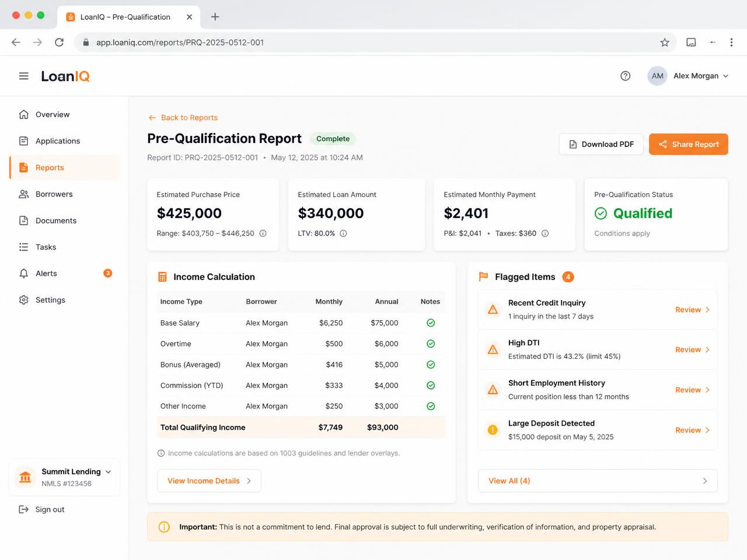
Task: Select the LoanIQ – Pre-Qualification browser tab
Action: [x=129, y=17]
